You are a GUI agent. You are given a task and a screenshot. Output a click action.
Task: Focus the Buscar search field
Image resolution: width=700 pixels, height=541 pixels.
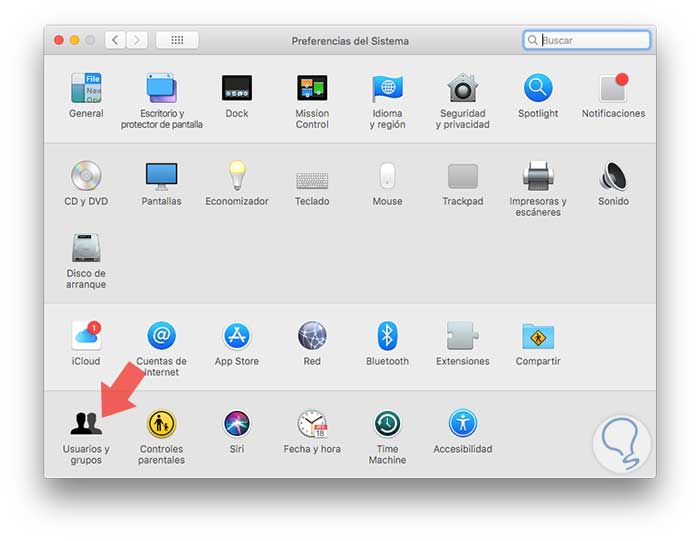click(587, 40)
